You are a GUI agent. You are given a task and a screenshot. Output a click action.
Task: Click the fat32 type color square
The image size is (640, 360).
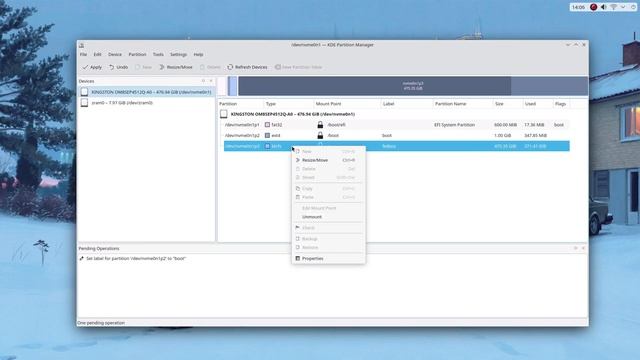(267, 125)
